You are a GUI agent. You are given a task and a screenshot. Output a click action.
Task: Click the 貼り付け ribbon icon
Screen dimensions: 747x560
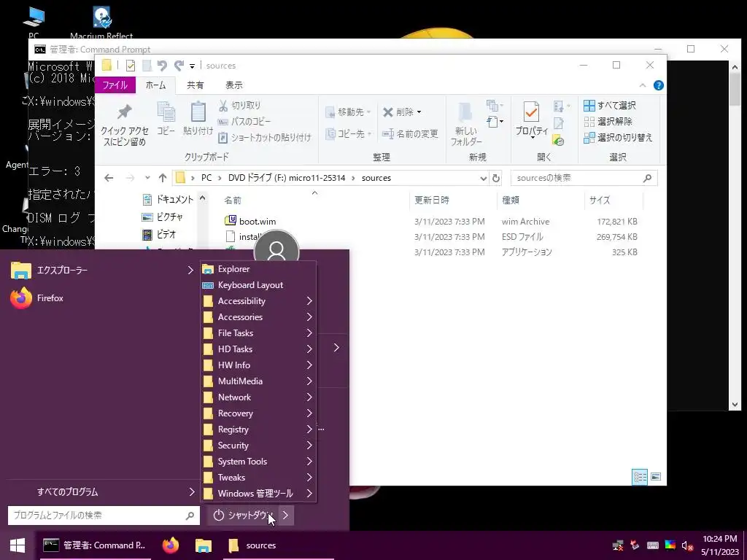point(198,119)
